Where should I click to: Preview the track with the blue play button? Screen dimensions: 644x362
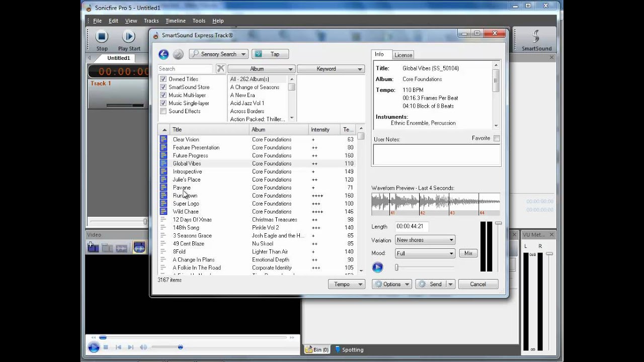pyautogui.click(x=377, y=267)
